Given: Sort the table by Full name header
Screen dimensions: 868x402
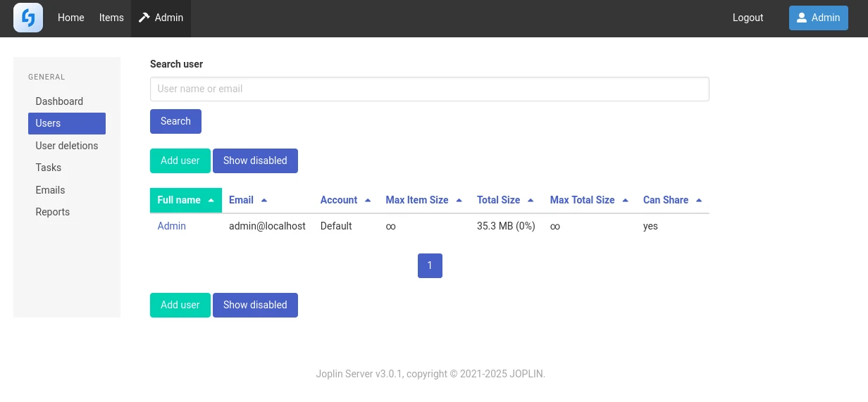Looking at the screenshot, I should pyautogui.click(x=179, y=200).
